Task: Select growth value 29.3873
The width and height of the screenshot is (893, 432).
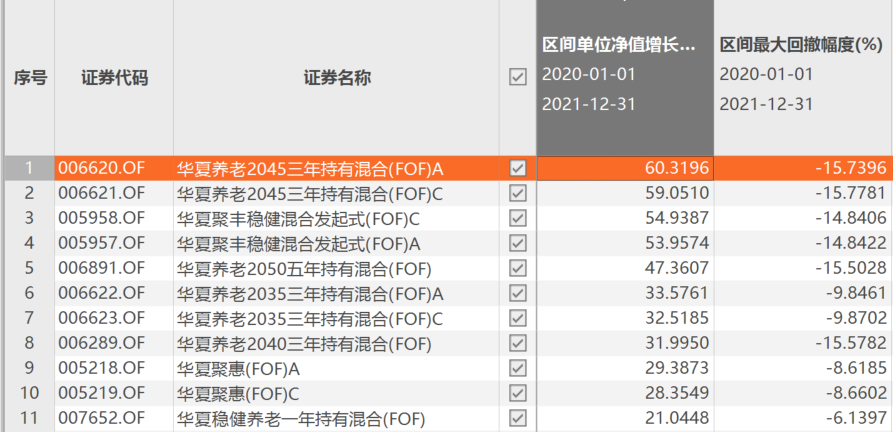Action: [677, 368]
